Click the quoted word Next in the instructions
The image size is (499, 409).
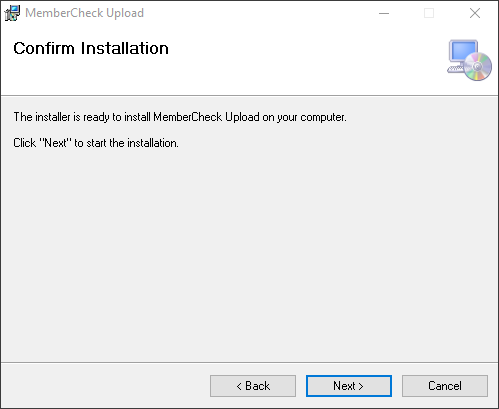tap(55, 143)
